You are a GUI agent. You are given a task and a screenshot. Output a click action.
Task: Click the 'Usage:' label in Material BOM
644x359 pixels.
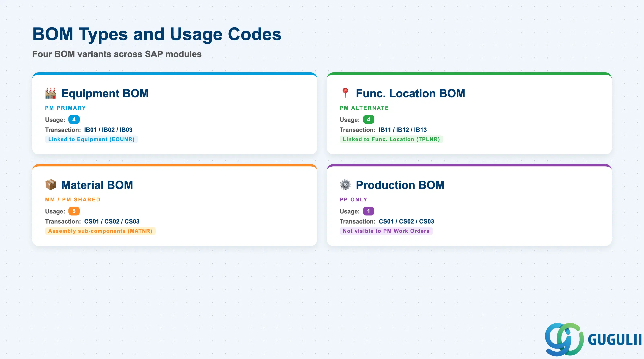55,211
